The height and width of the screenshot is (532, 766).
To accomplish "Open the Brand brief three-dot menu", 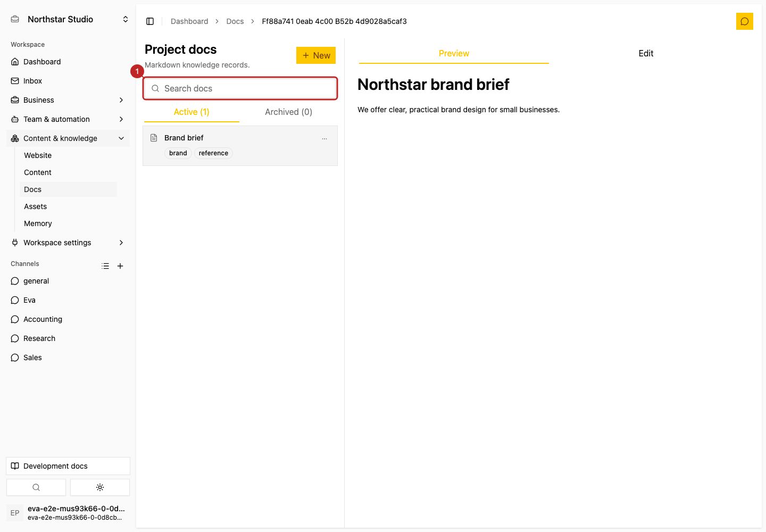I will tap(324, 138).
